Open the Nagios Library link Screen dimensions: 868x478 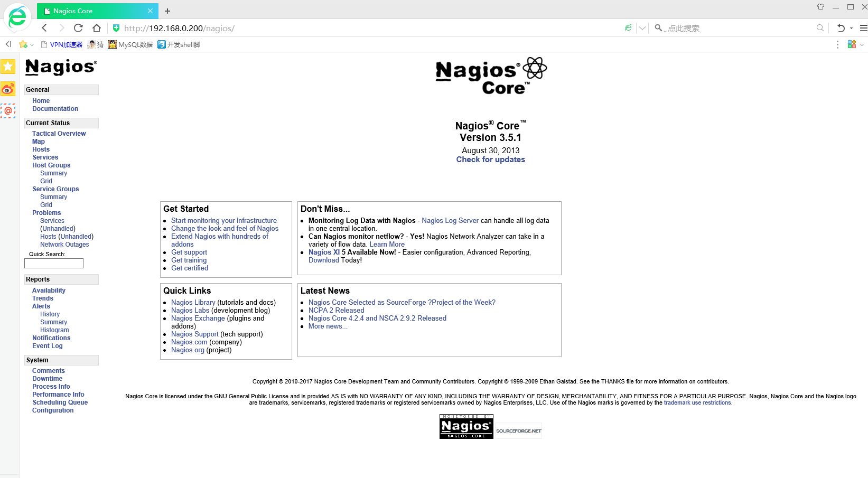click(x=193, y=303)
